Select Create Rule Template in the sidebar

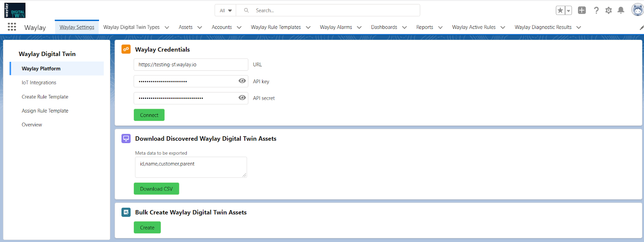pyautogui.click(x=45, y=96)
